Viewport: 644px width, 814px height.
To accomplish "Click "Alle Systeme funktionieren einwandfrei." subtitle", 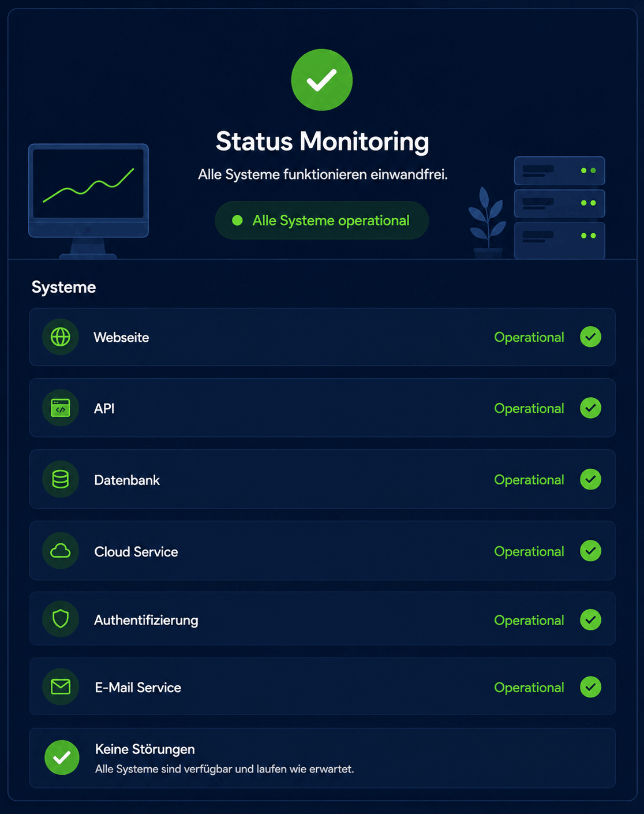I will coord(323,174).
